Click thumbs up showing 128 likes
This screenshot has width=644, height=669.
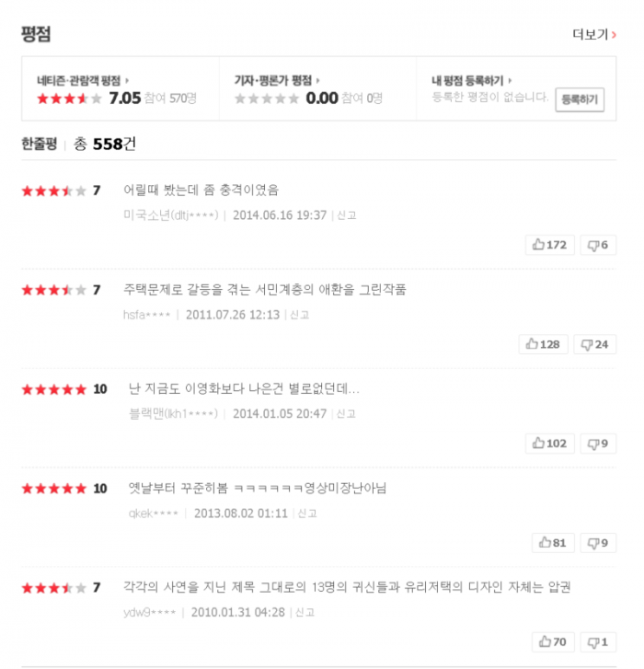point(544,344)
